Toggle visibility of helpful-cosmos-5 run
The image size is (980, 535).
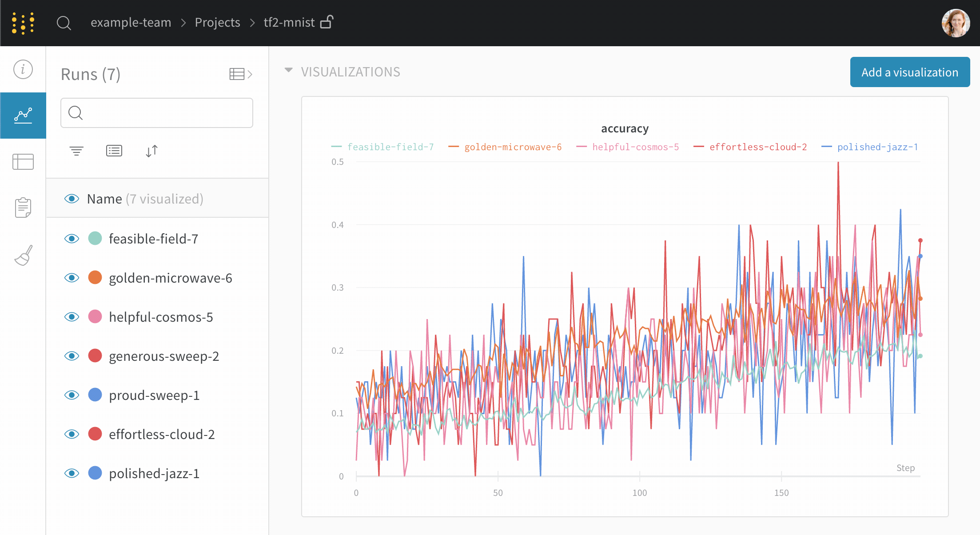pos(72,317)
